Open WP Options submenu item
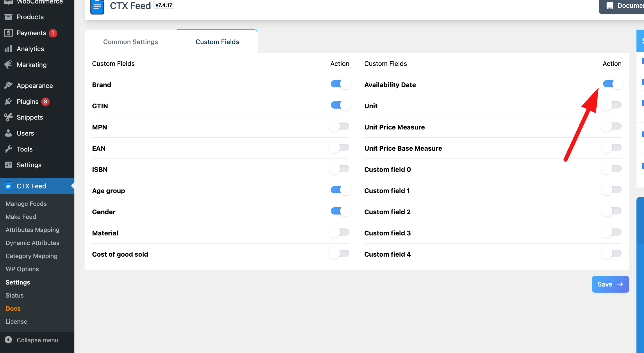This screenshot has height=353, width=644. (22, 269)
